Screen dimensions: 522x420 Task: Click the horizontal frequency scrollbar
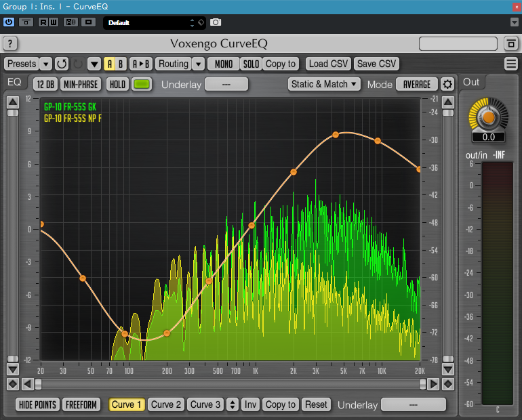click(230, 384)
